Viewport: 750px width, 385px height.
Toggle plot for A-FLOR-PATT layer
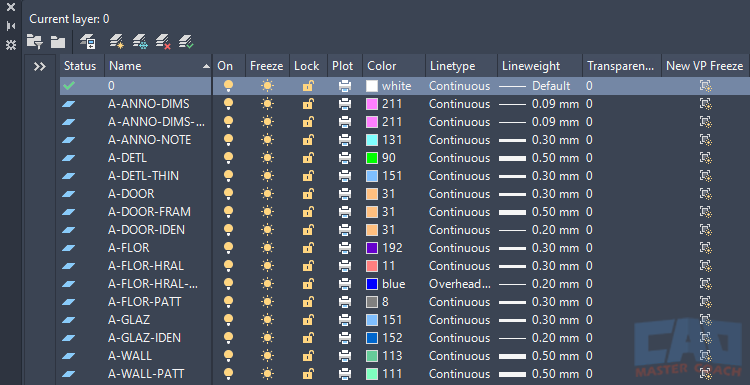tap(345, 302)
